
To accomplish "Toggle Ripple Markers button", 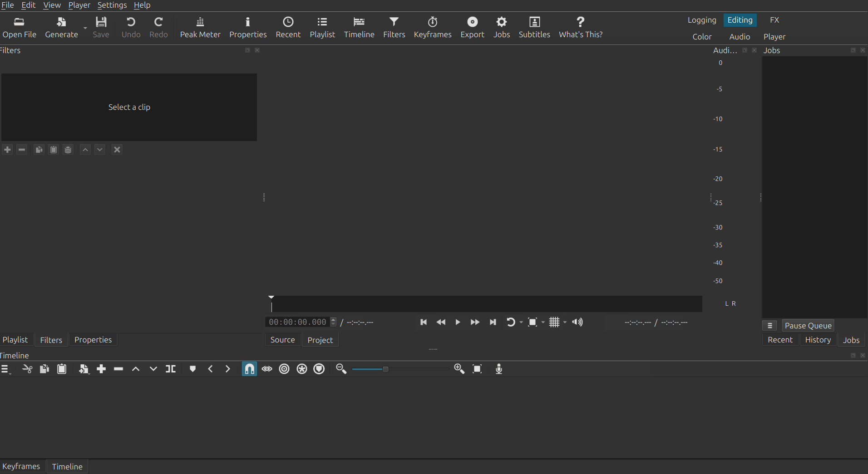I will click(x=319, y=369).
